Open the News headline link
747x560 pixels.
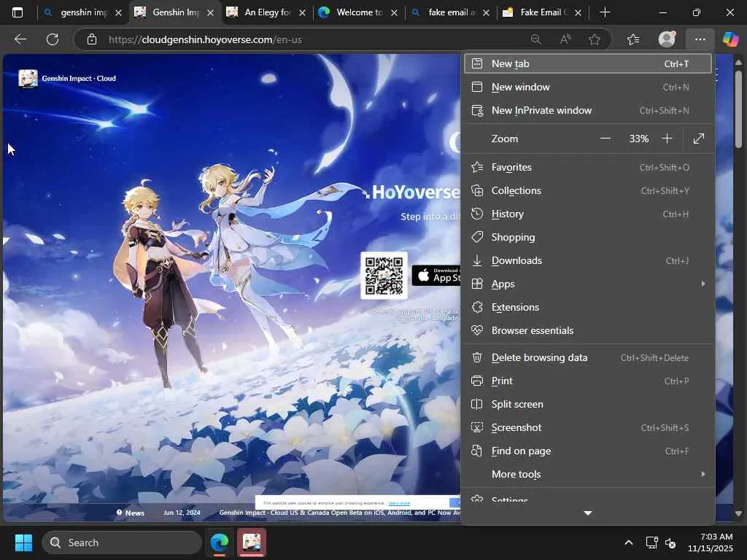340,513
